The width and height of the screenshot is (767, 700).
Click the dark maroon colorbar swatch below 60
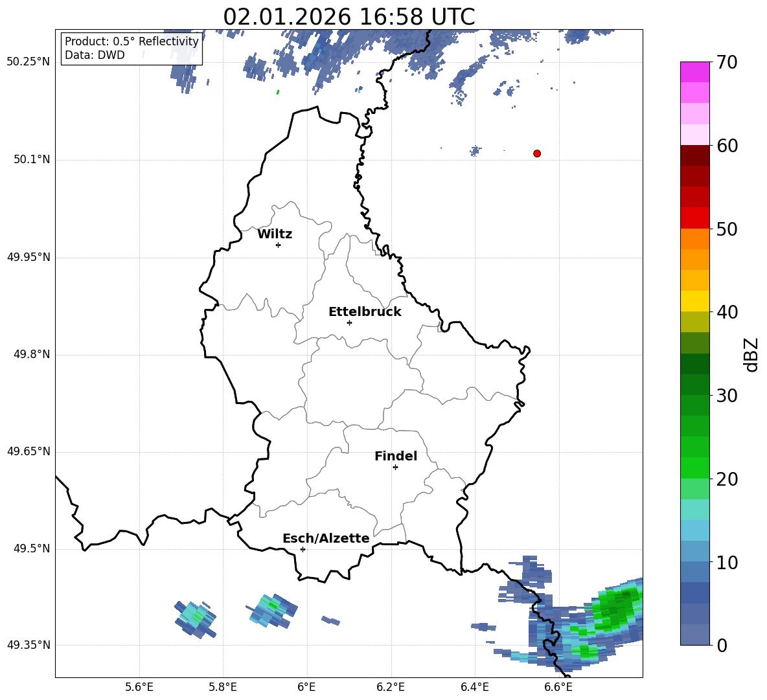pyautogui.click(x=694, y=155)
